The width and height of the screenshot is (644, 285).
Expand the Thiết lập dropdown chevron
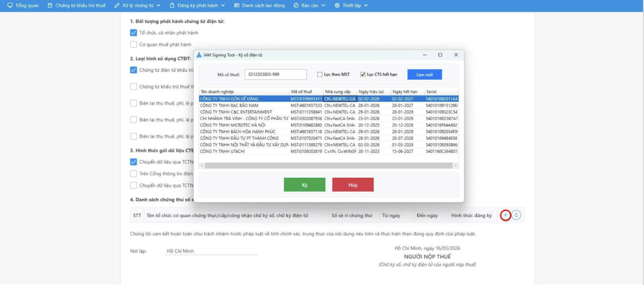tap(366, 5)
